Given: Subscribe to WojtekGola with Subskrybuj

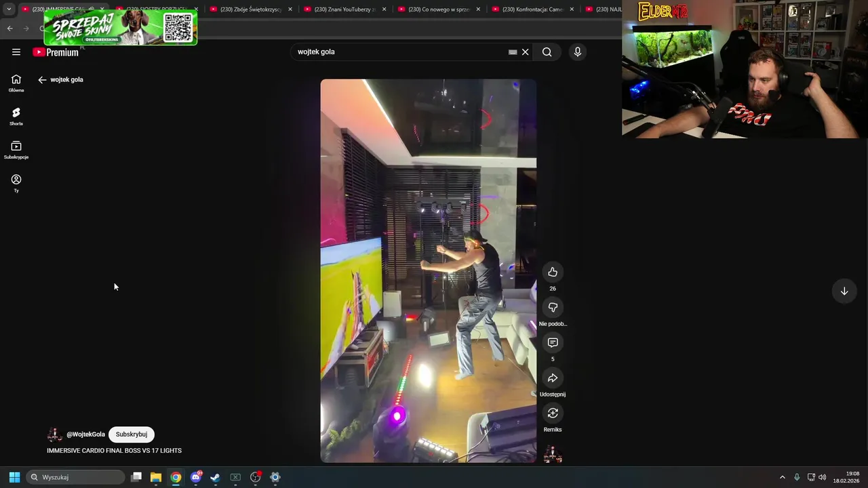Looking at the screenshot, I should (132, 434).
